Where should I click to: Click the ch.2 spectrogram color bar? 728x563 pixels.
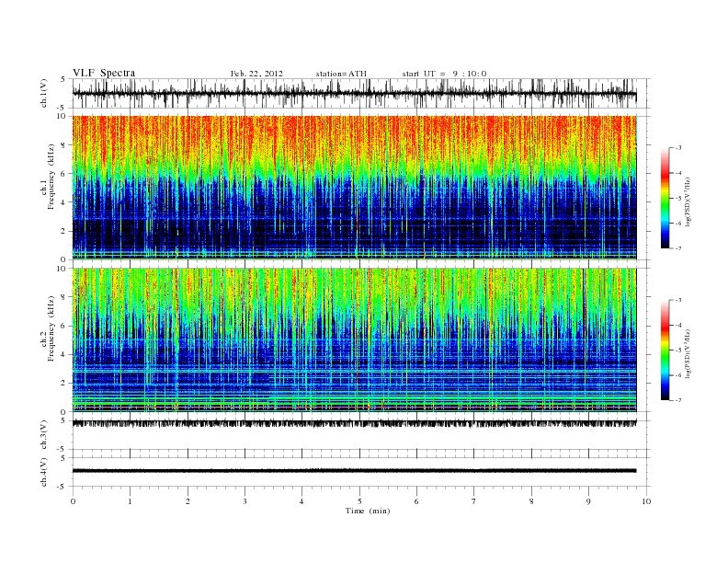click(665, 350)
